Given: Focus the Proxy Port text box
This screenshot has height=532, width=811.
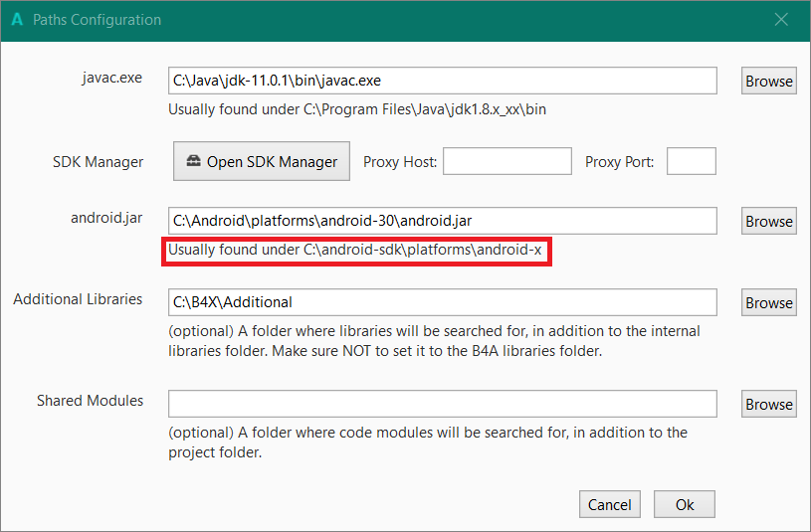Looking at the screenshot, I should (x=691, y=161).
